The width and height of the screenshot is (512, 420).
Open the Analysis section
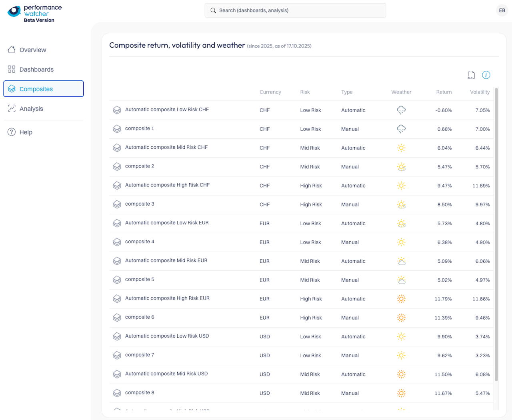[31, 109]
